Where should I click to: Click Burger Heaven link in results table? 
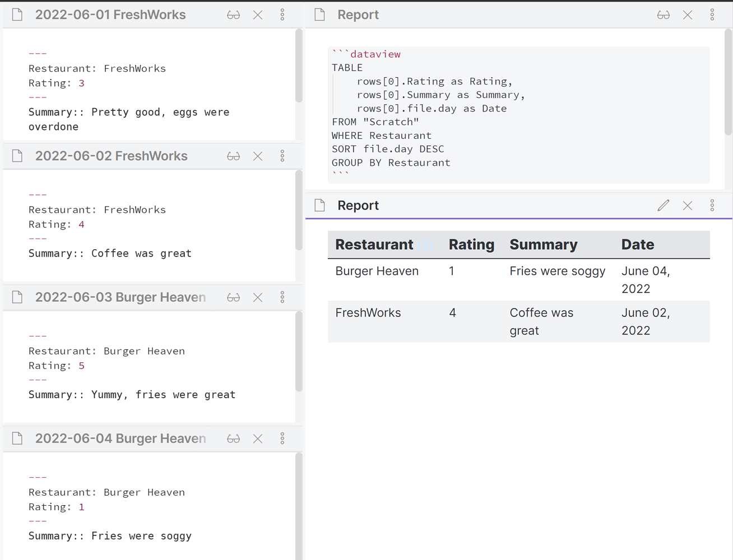[377, 271]
